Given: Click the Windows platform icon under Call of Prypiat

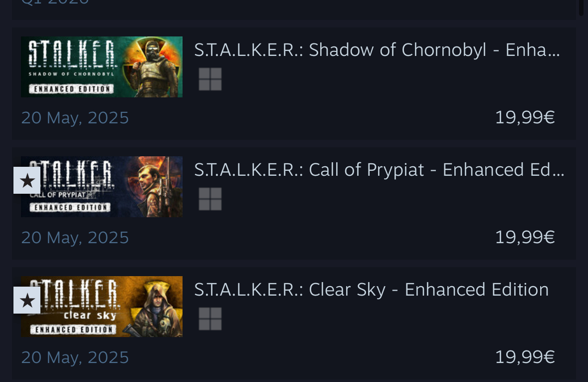Looking at the screenshot, I should 210,199.
